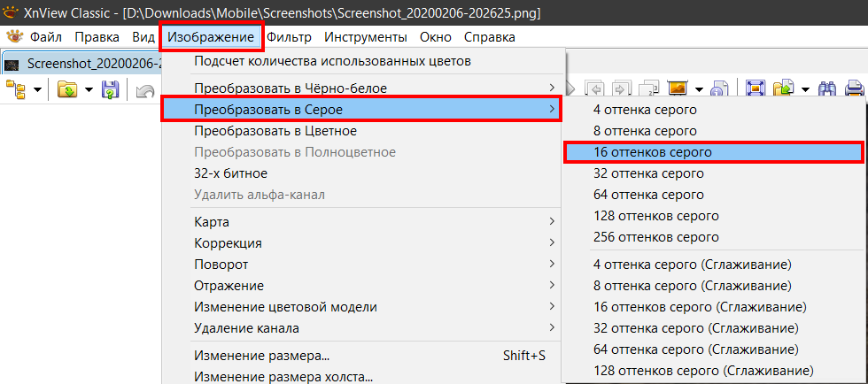Open the Фильтр menu
Screen dimensions: 868x384
[x=289, y=38]
